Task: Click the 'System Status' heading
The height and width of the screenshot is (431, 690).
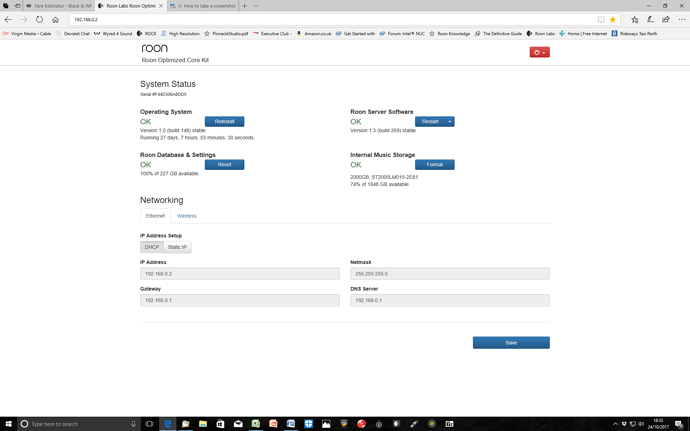Action: click(168, 84)
